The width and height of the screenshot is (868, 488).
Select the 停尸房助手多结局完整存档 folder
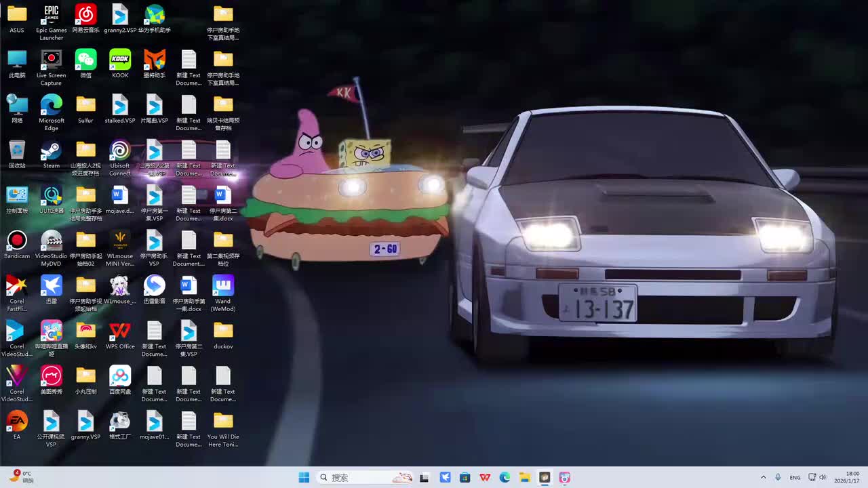coord(85,203)
